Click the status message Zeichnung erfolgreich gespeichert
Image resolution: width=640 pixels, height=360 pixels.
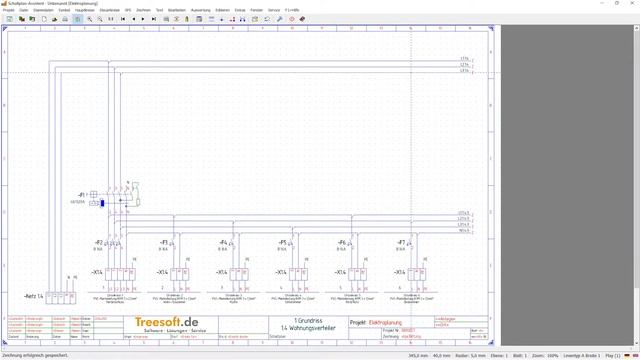click(35, 356)
